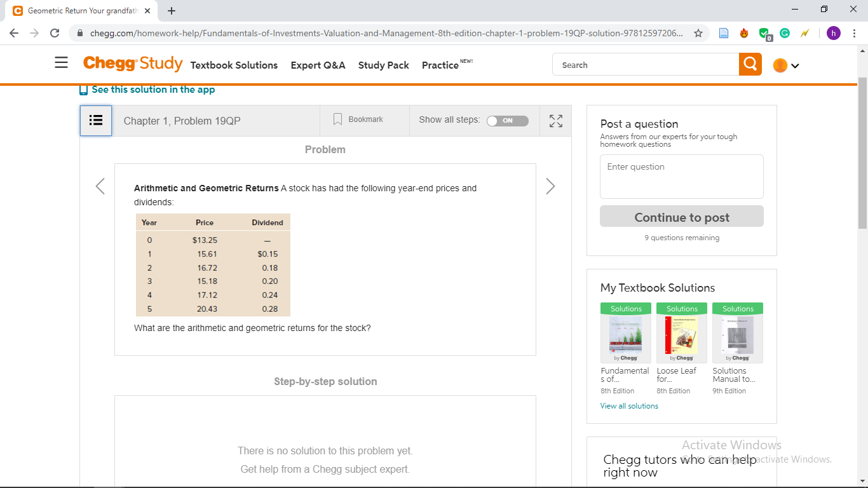
Task: Click the yellow lightning extension icon
Action: (x=804, y=33)
